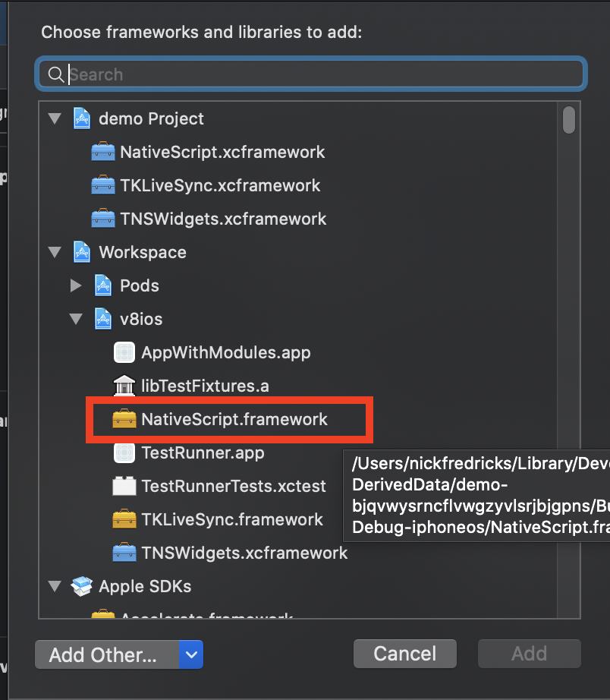Click the libTestFixtures.a library icon
Screen dimensions: 610x700
pos(124,386)
